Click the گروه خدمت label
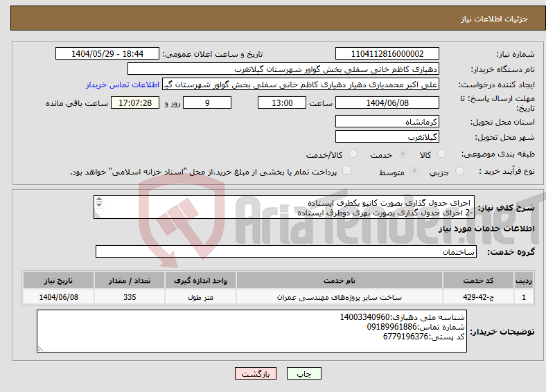546x392 pixels. [511, 252]
